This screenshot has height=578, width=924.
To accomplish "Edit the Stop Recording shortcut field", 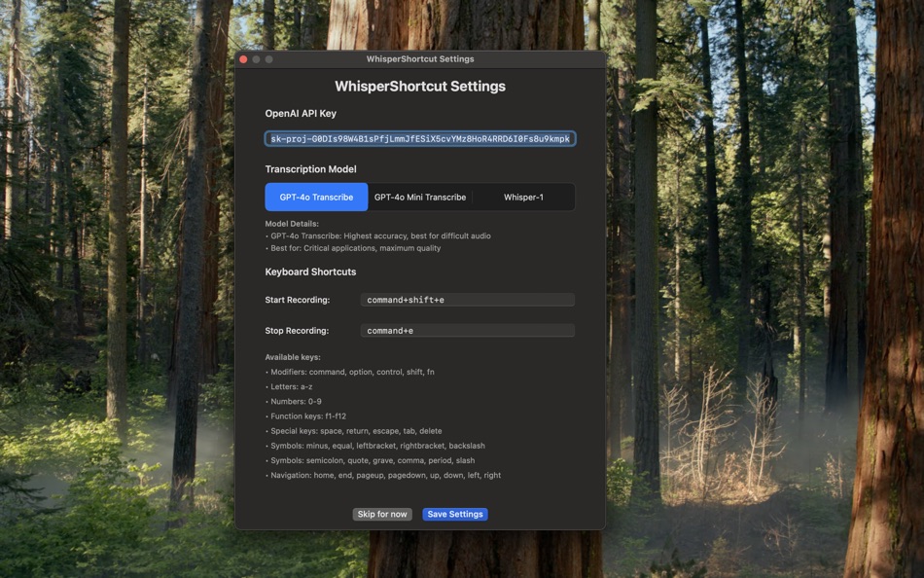I will 467,330.
